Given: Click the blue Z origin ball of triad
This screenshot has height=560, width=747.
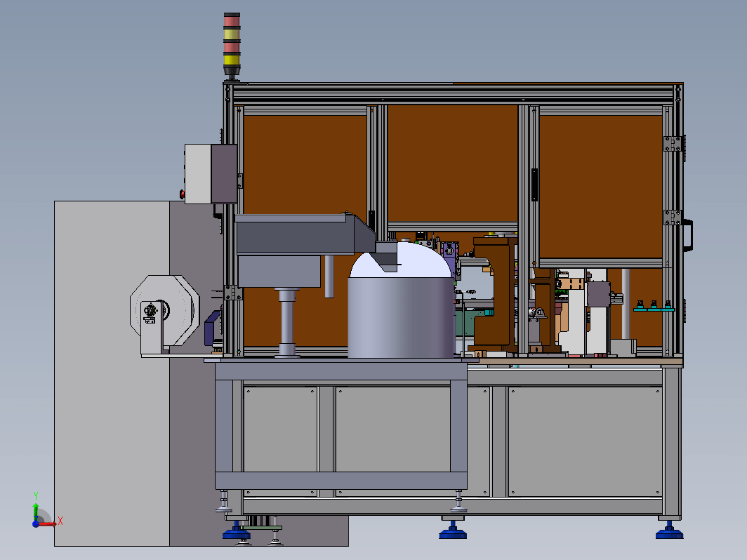Looking at the screenshot, I should pyautogui.click(x=36, y=524).
